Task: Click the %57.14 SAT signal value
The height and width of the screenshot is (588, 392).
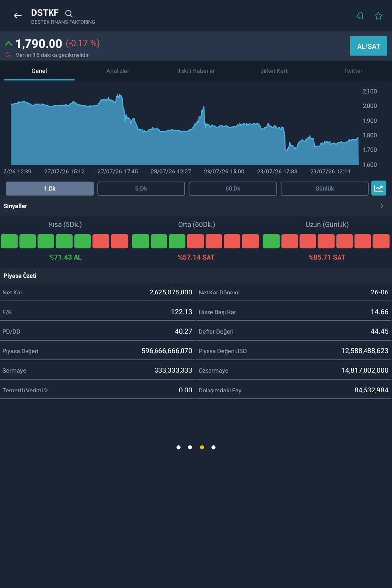Action: [196, 257]
